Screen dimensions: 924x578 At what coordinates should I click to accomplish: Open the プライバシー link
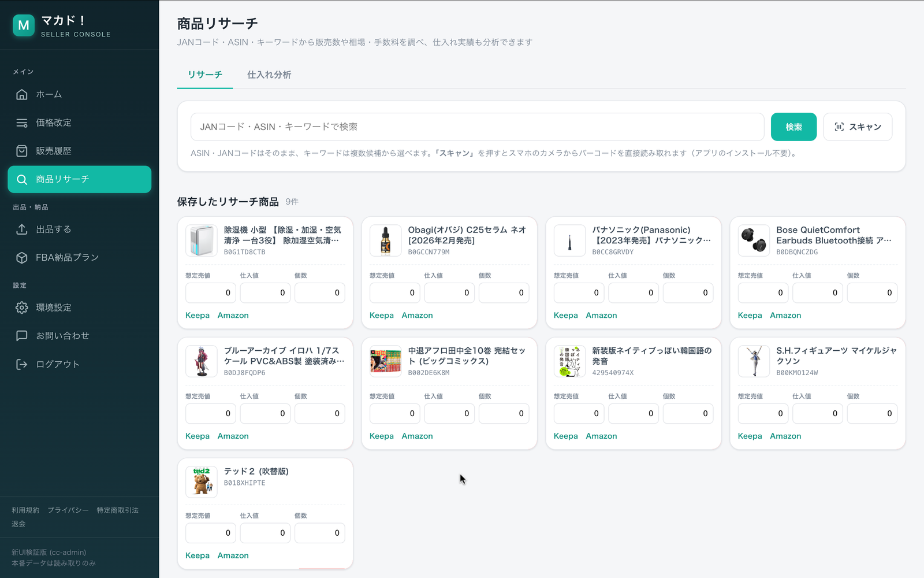[68, 510]
